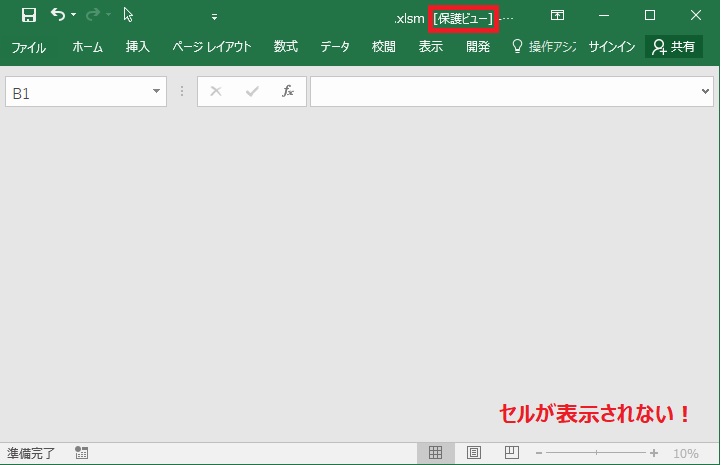Switch to Page Break Preview view

coord(511,453)
